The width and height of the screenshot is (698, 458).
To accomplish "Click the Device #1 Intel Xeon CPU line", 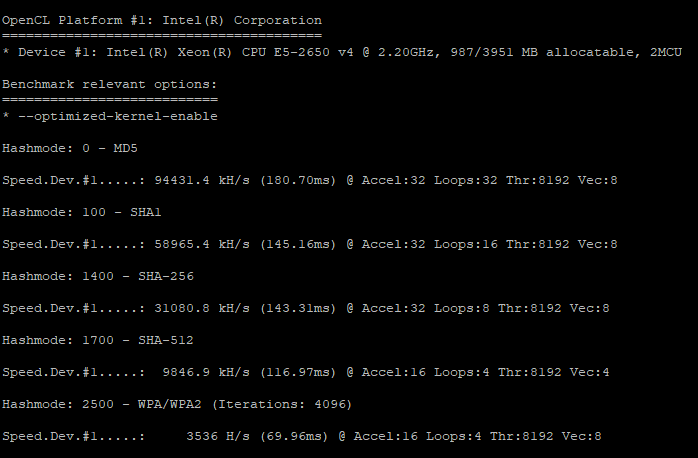I will pos(342,53).
